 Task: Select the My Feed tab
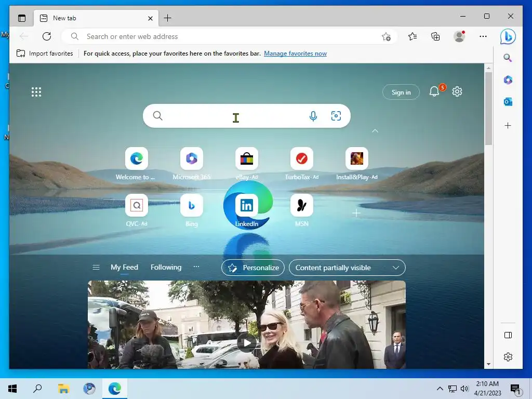[x=124, y=268]
